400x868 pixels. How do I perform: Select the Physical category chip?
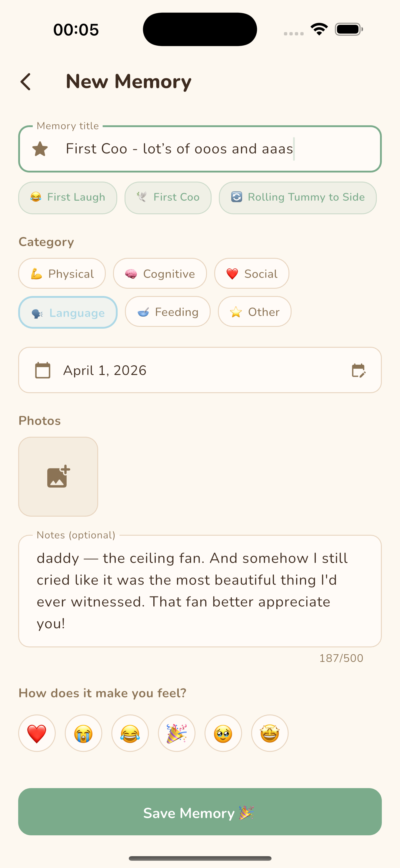(62, 274)
